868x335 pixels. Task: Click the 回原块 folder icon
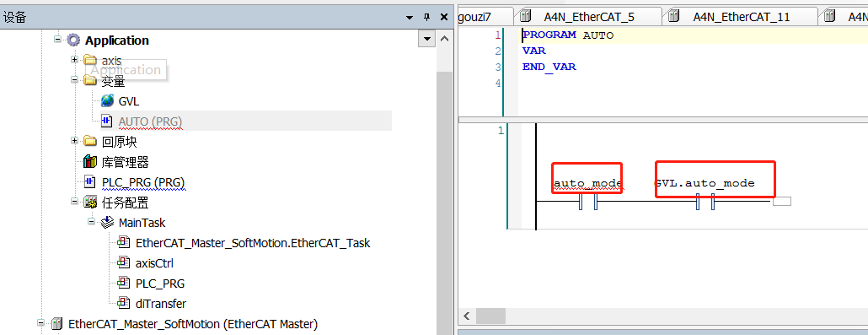[x=90, y=141]
